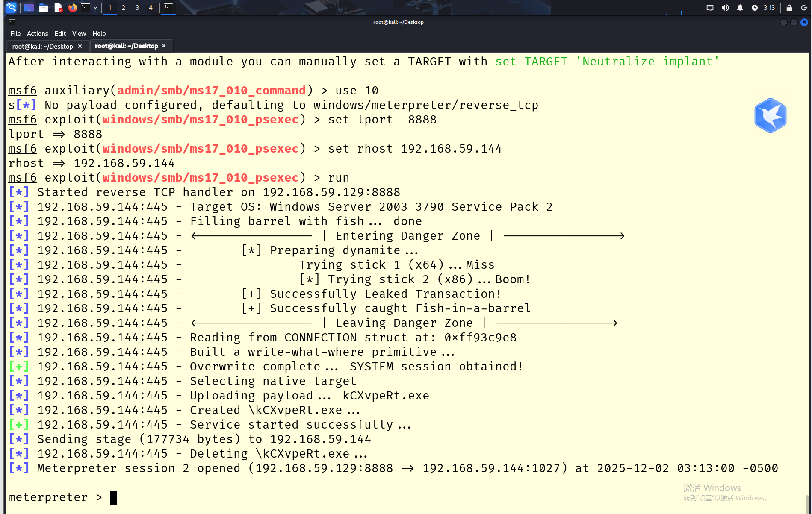The width and height of the screenshot is (812, 514).
Task: Minimize the terminal window
Action: pos(784,22)
